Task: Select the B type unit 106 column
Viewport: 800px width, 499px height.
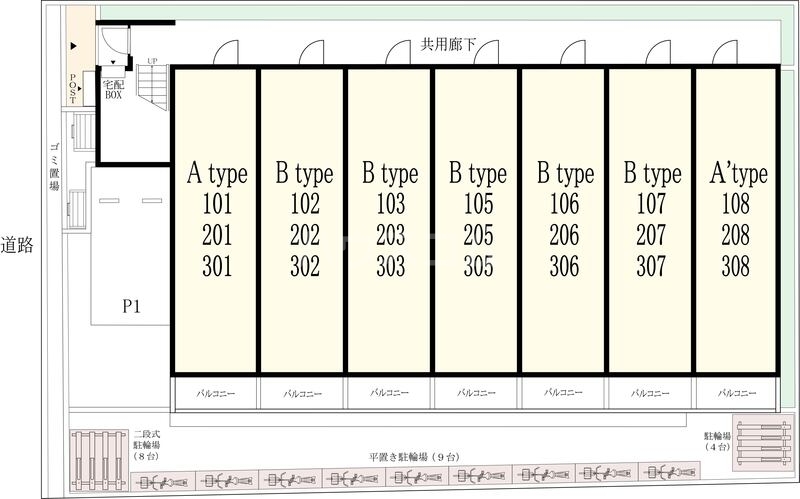Action: 564,220
